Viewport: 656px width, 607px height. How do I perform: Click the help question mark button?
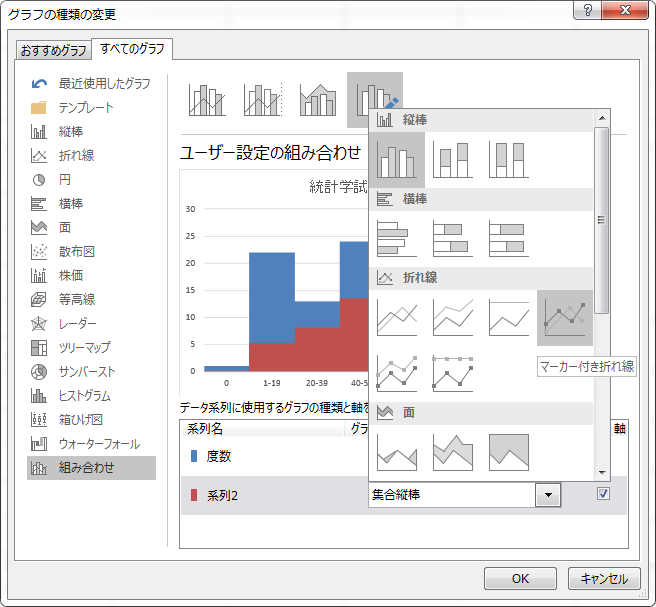pos(587,10)
